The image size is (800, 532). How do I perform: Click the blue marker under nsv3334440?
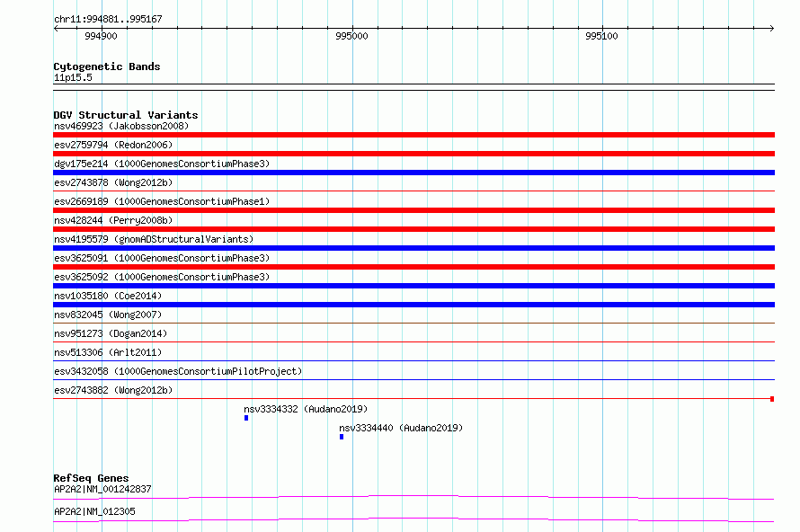(x=342, y=437)
